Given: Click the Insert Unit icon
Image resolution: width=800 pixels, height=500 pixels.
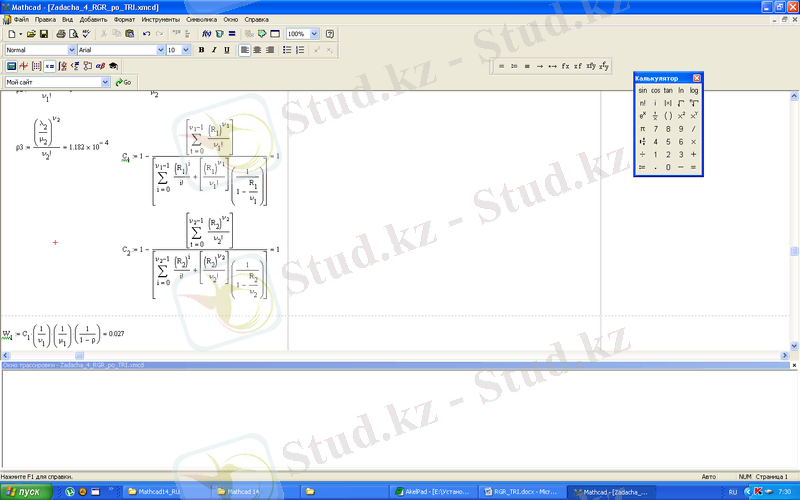Looking at the screenshot, I should point(219,34).
